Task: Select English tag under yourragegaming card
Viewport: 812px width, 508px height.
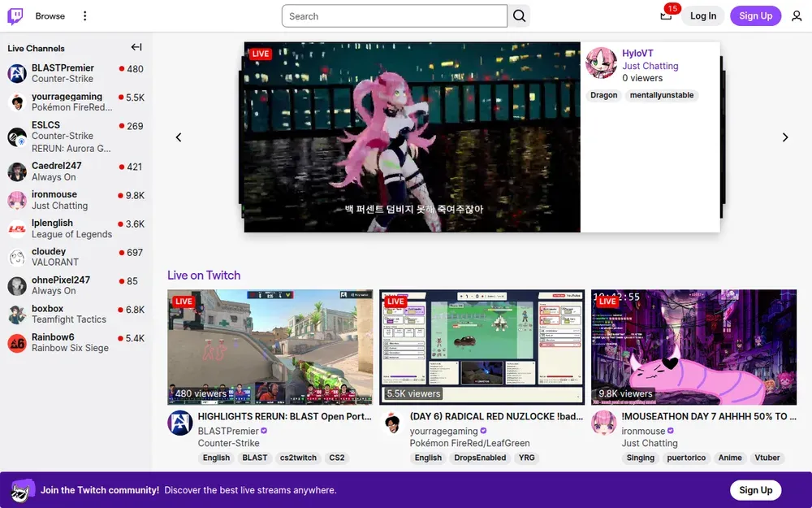Action: click(x=428, y=458)
